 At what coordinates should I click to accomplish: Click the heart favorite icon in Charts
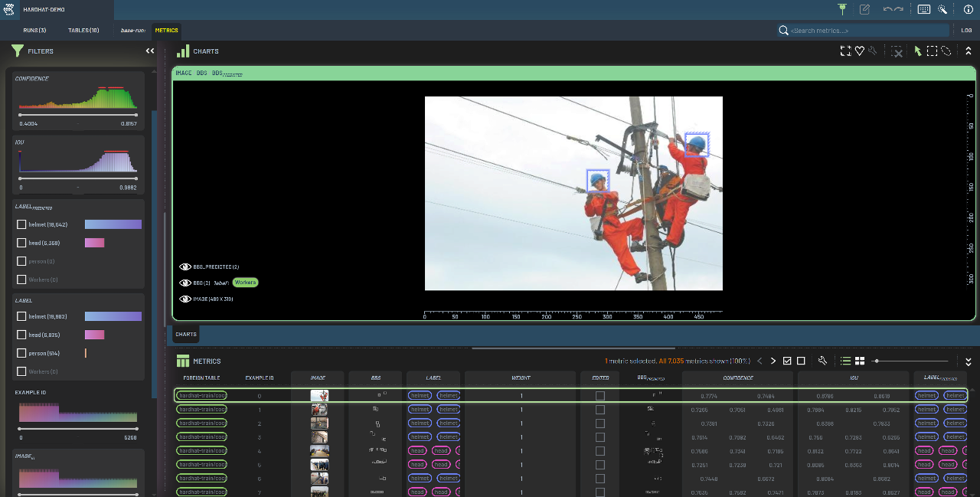(860, 51)
